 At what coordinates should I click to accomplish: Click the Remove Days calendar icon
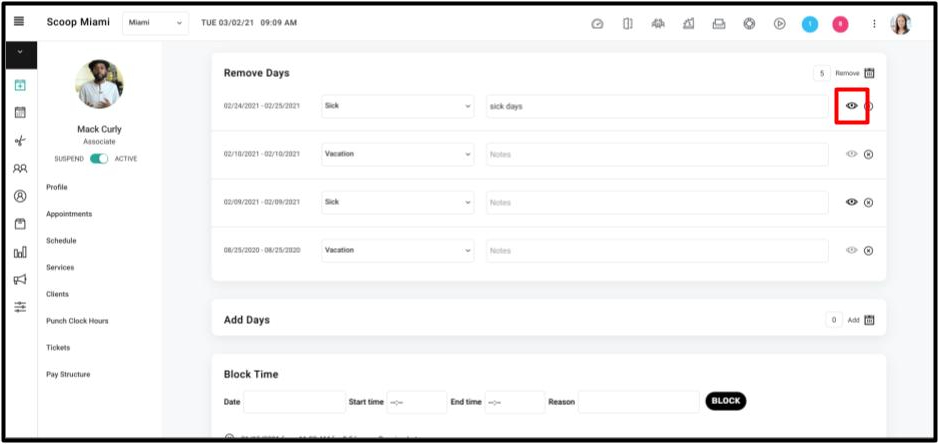click(x=869, y=73)
